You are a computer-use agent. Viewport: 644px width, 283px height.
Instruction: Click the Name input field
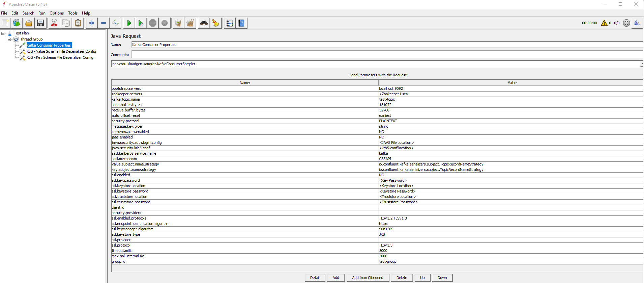(x=387, y=45)
